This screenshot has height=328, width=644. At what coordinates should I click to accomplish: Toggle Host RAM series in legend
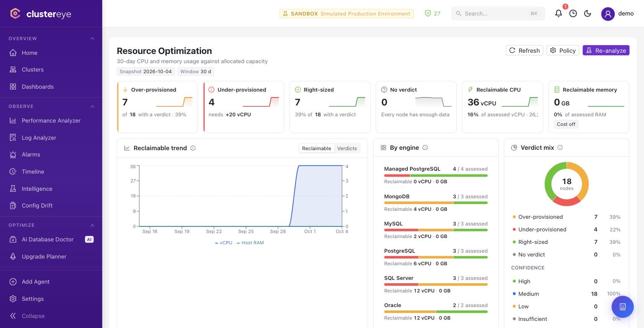point(250,243)
